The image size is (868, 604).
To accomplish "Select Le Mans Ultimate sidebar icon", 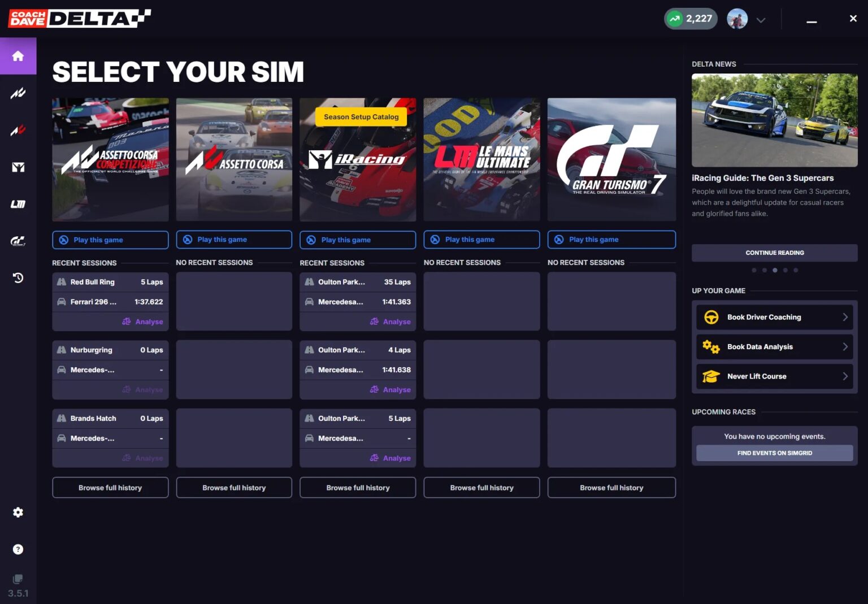I will (x=18, y=204).
